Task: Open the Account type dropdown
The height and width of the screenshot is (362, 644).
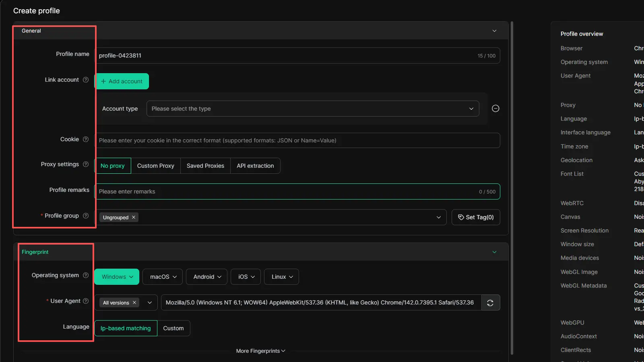Action: point(312,109)
